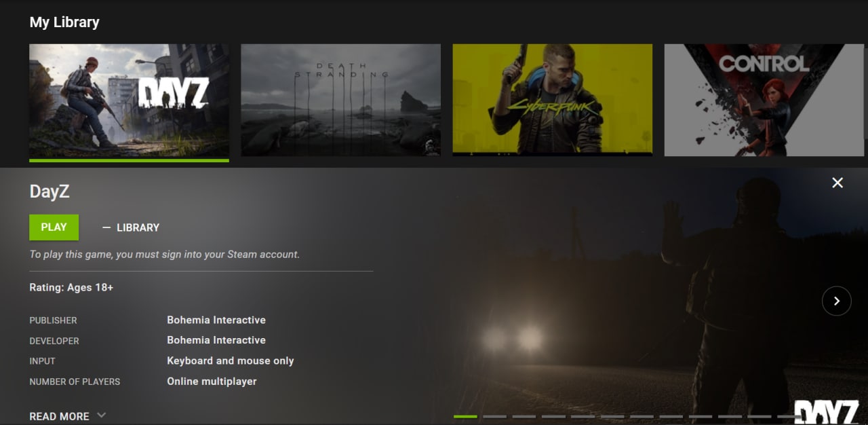Click the green PLAY button

(x=54, y=227)
